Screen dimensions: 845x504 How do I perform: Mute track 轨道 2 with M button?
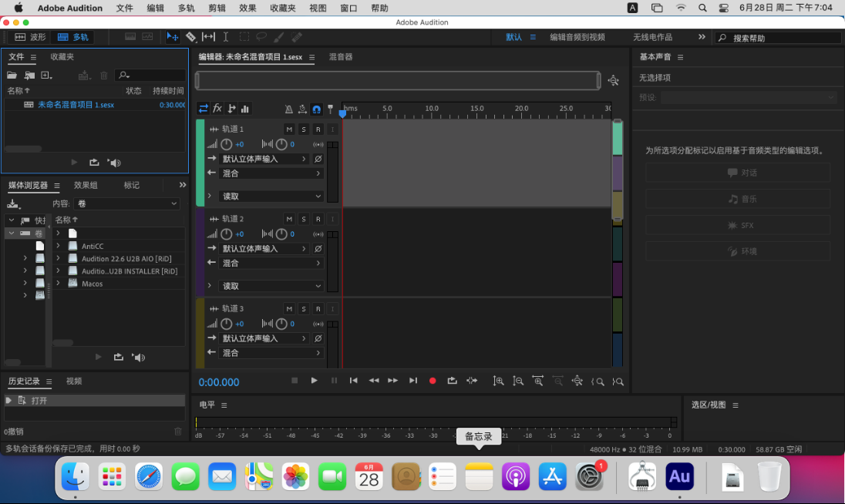pos(289,219)
